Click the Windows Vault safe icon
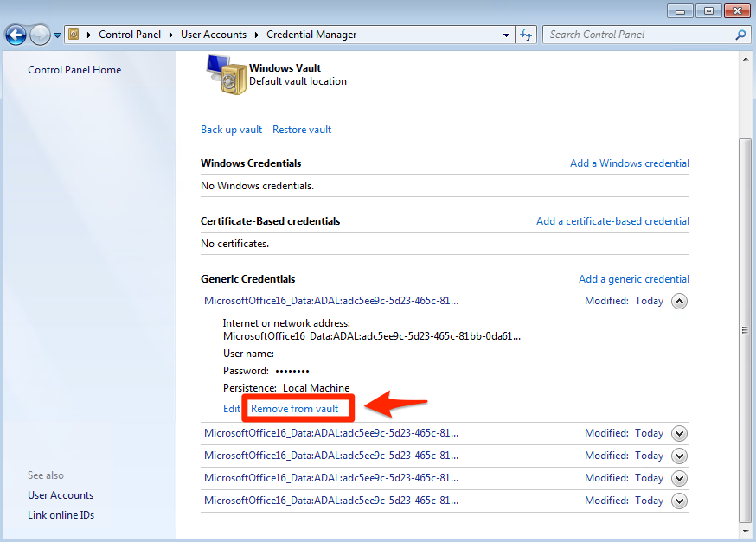 click(225, 74)
